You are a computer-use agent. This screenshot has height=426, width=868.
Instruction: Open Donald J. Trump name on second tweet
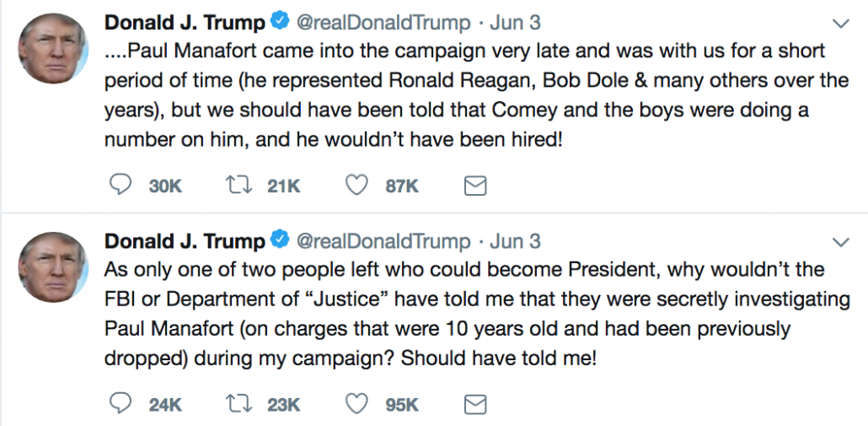[185, 241]
